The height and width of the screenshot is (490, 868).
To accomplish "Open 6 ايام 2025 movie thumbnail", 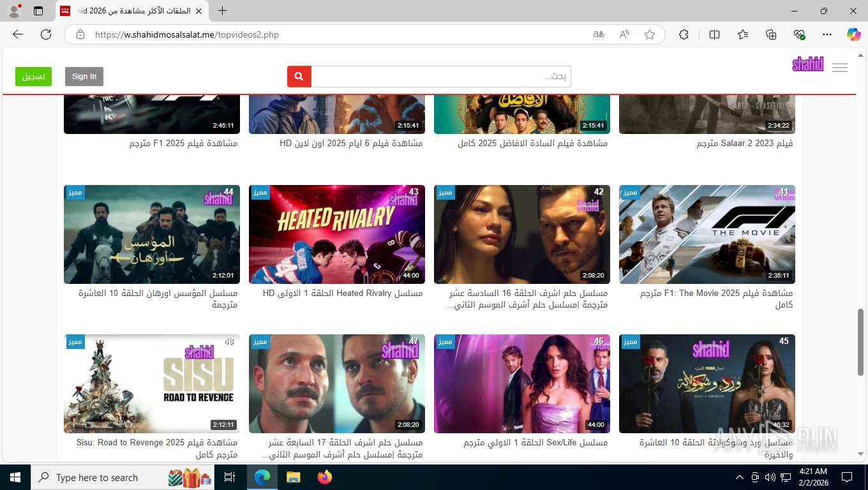I will pyautogui.click(x=337, y=115).
